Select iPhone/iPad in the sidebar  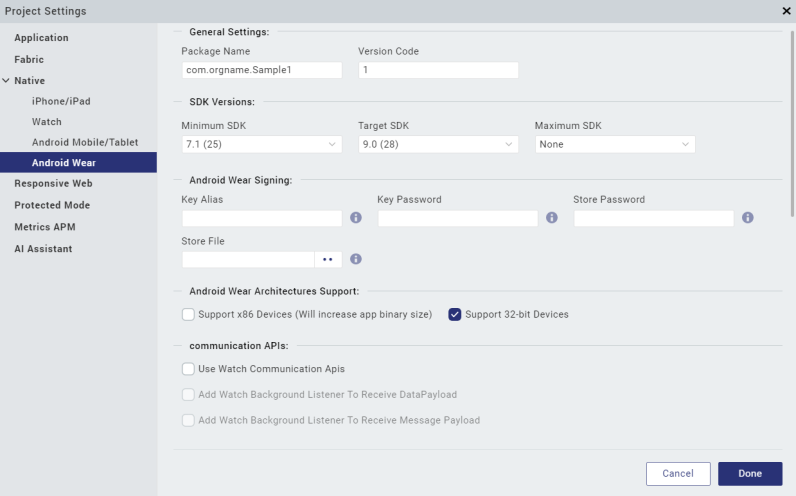tap(61, 101)
